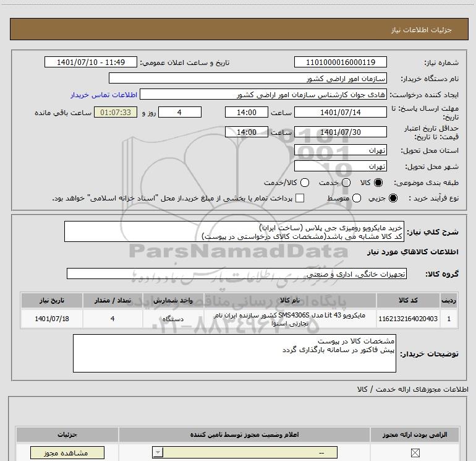Click the کد کالا column header
Screen dimensions: 476x461
408,300
